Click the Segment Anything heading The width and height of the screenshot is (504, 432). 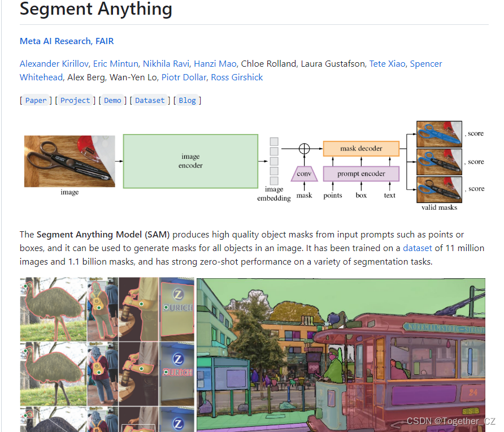click(96, 8)
